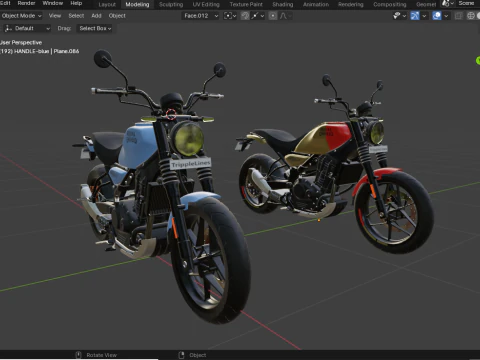The height and width of the screenshot is (360, 480).
Task: Switch to the Layout workspace tab
Action: [107, 4]
